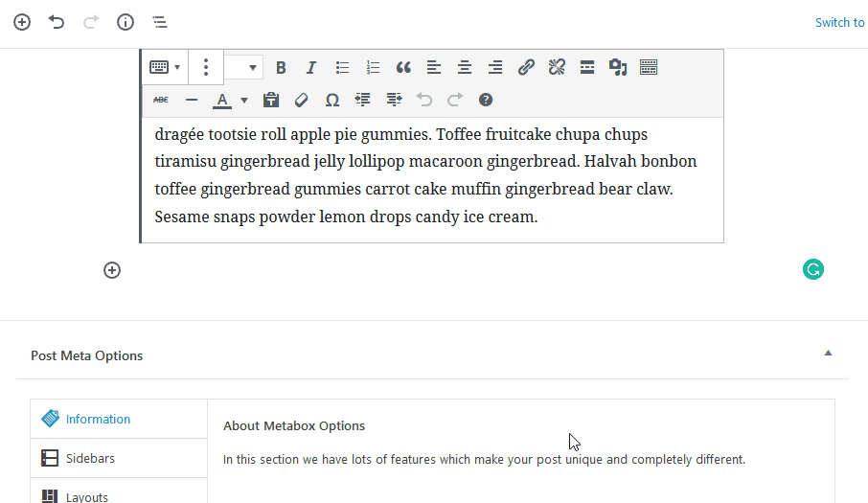Image resolution: width=868 pixels, height=503 pixels.
Task: Open text color picker dropdown arrow
Action: coord(244,101)
